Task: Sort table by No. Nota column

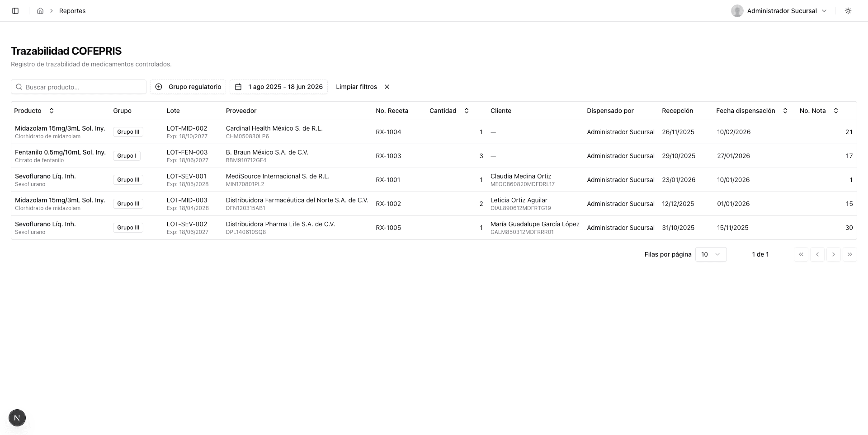Action: [819, 111]
